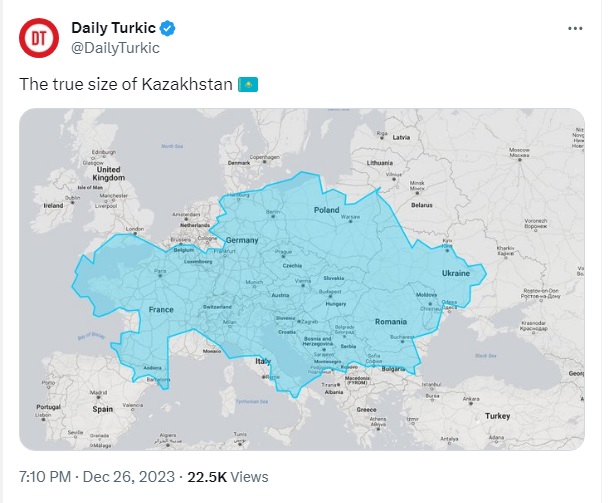This screenshot has height=503, width=610.
Task: Click the tweet text about Kazakhstan
Action: pos(126,84)
